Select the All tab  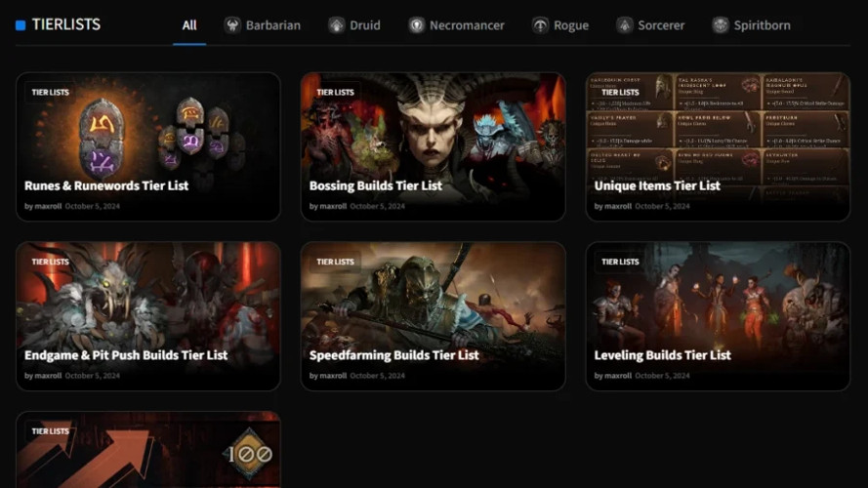[189, 25]
